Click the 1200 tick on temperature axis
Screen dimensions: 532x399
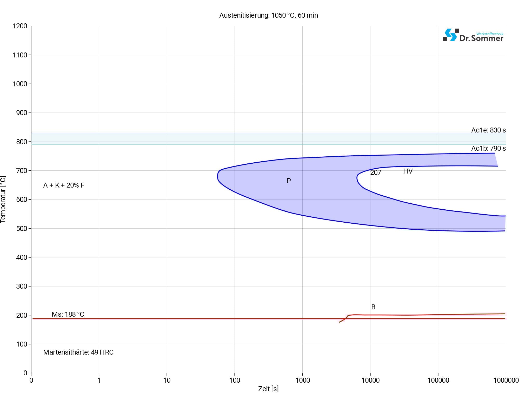(x=20, y=26)
